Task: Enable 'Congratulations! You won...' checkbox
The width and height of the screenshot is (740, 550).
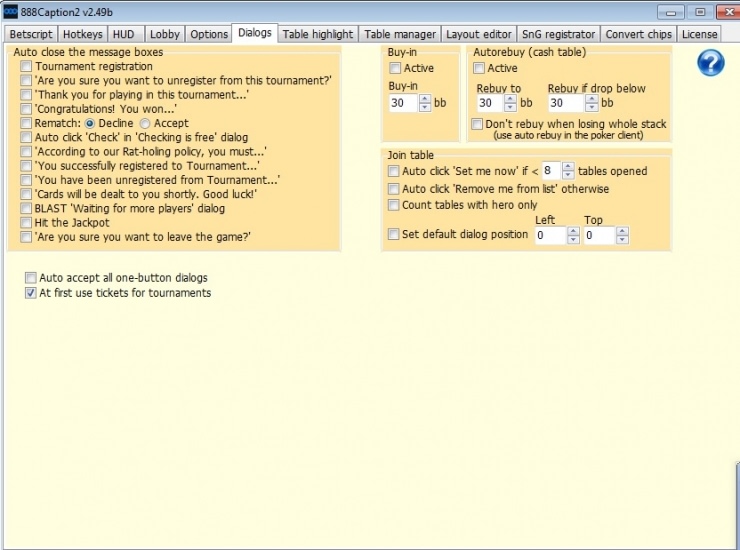Action: (26, 109)
